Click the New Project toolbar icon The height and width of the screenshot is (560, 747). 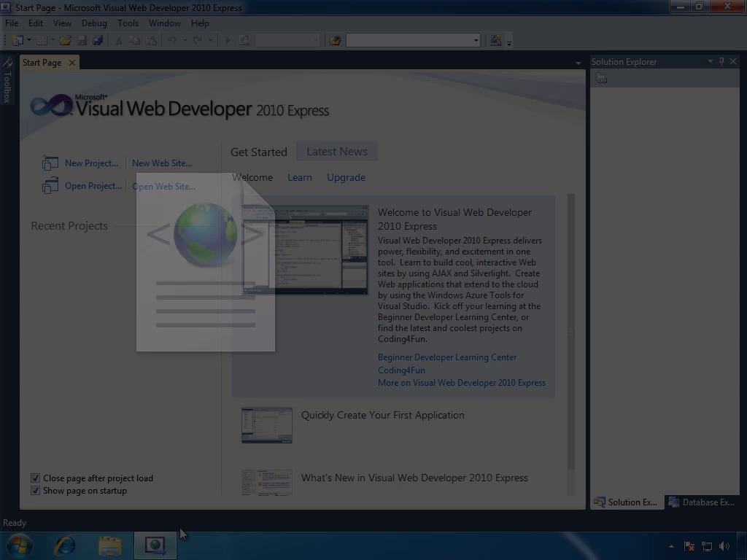click(18, 41)
